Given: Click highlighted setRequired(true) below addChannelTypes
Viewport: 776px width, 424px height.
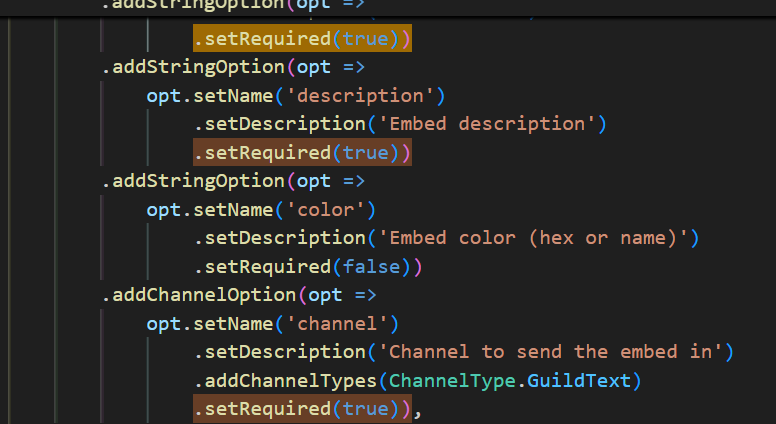Looking at the screenshot, I should (302, 409).
